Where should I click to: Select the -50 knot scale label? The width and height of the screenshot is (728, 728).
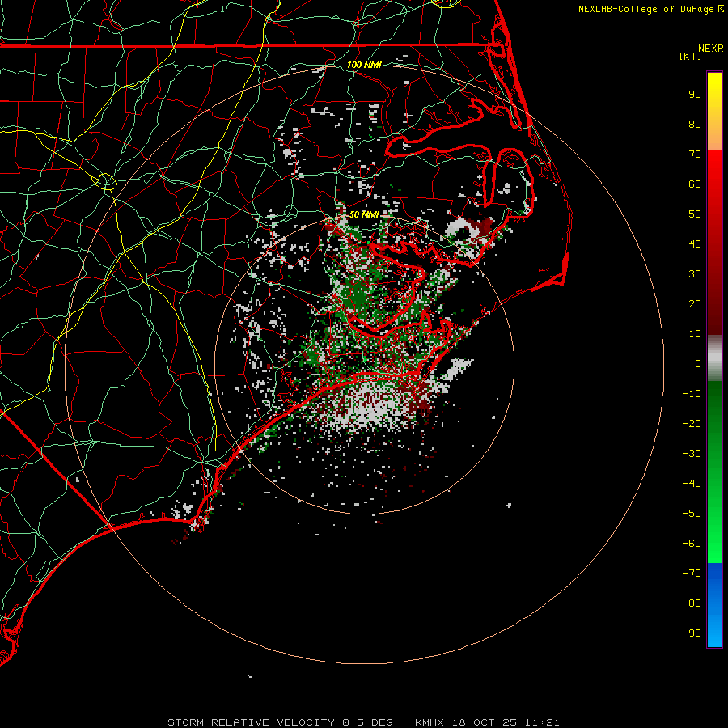tap(692, 514)
